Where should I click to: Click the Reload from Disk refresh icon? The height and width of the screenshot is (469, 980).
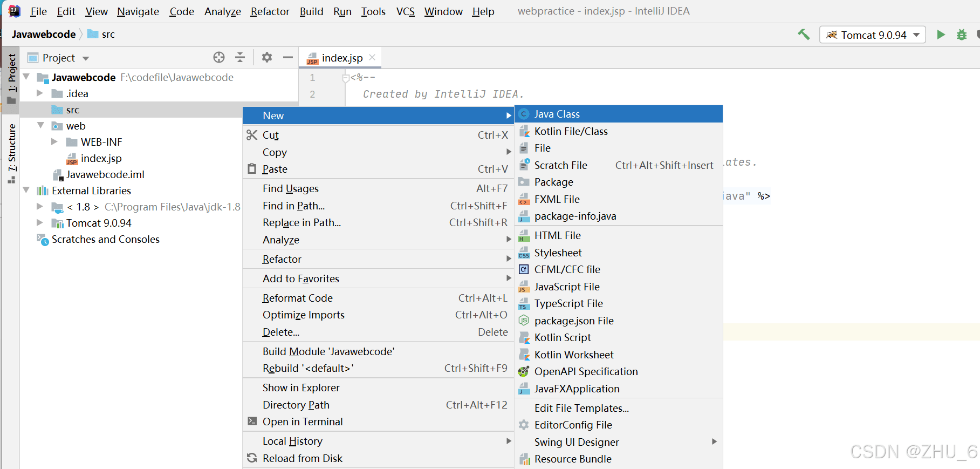[x=252, y=458]
